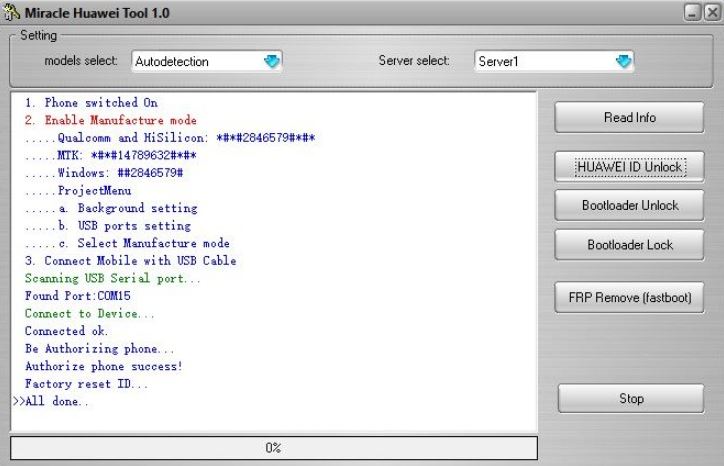Click the 'Setting' group label

[38, 36]
